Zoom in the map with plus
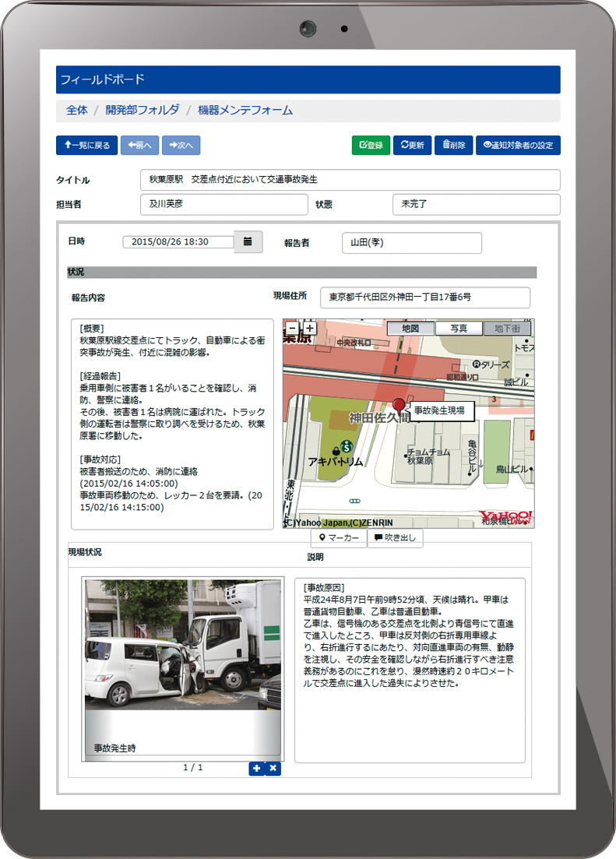616x859 pixels. point(310,329)
